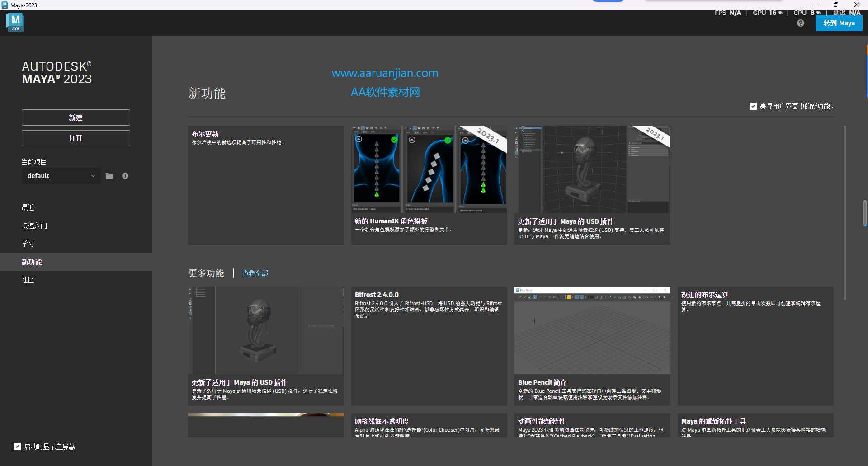
Task: Switch to 最近 in the sidebar
Action: click(28, 207)
